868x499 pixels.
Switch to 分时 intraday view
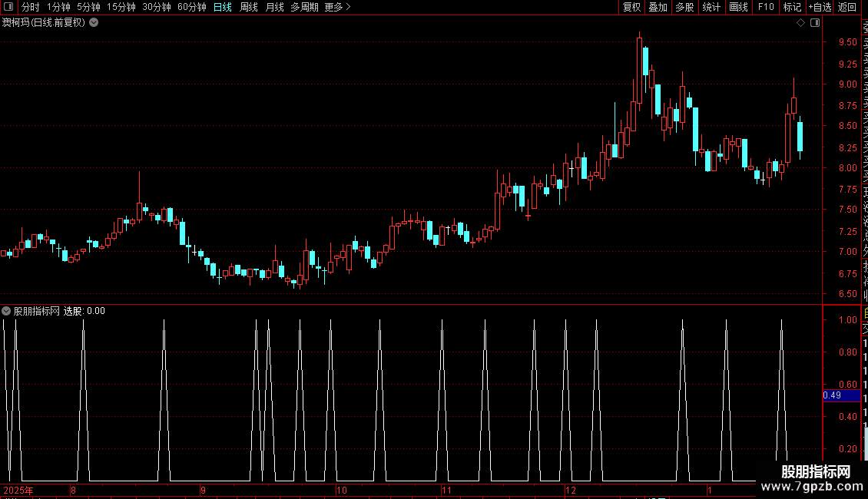[31, 7]
